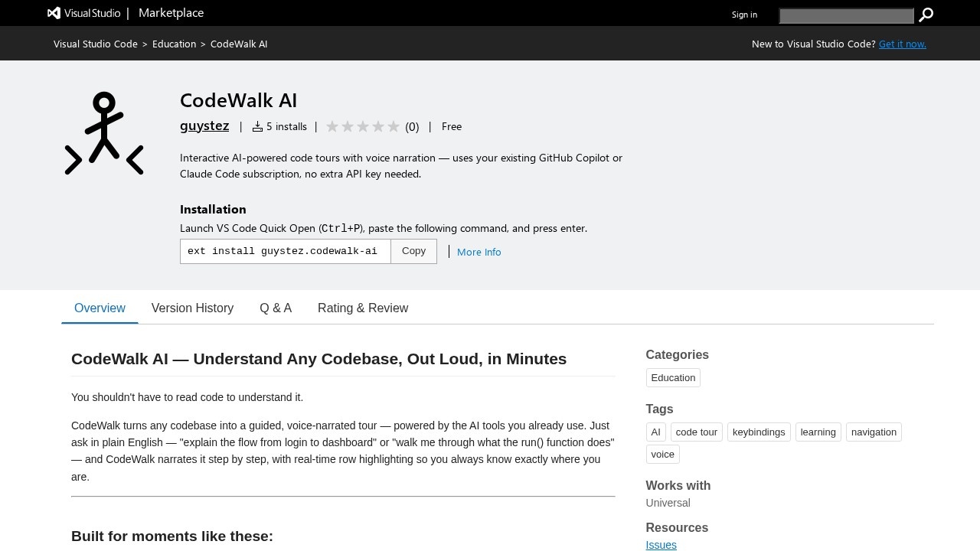Click the Built for moments like these heading
Image resolution: width=980 pixels, height=551 pixels.
coord(172,536)
